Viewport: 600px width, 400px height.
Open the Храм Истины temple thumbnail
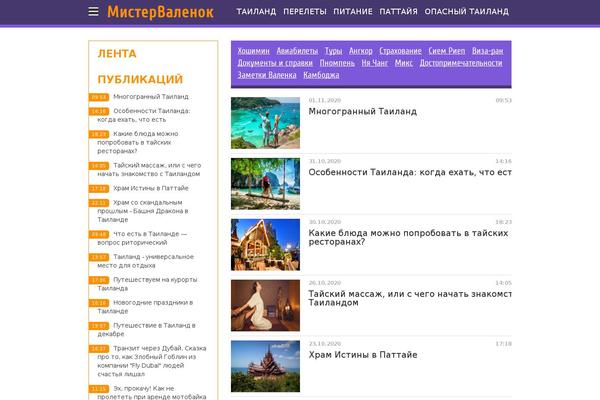tap(265, 366)
